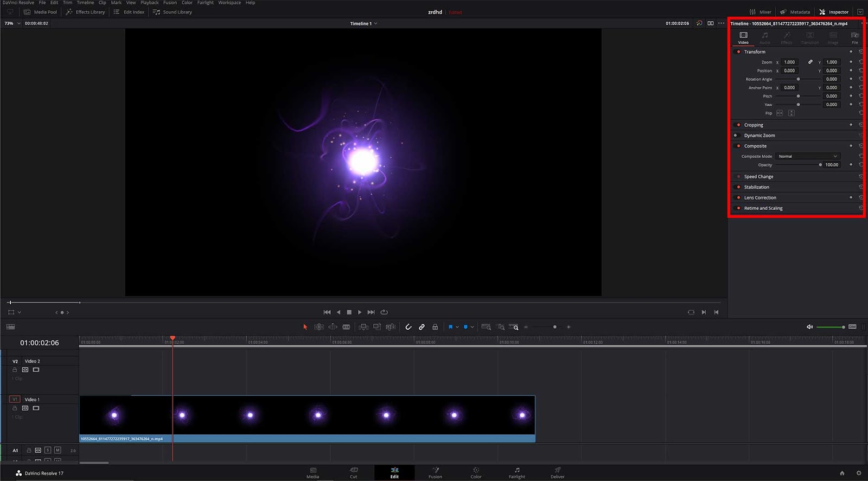Open the Deliver page

557,473
